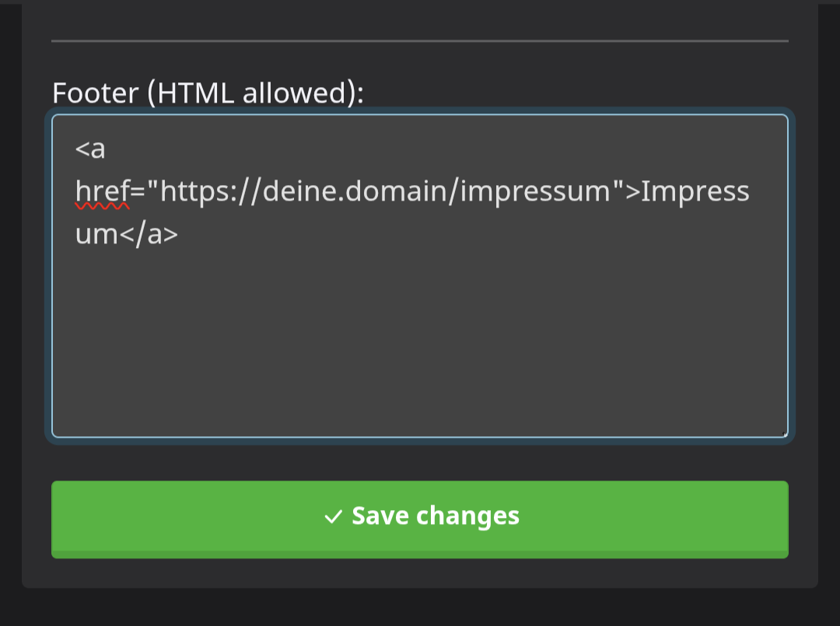This screenshot has height=626, width=840.
Task: Click the red spellcheck squiggle under href
Action: 103,206
